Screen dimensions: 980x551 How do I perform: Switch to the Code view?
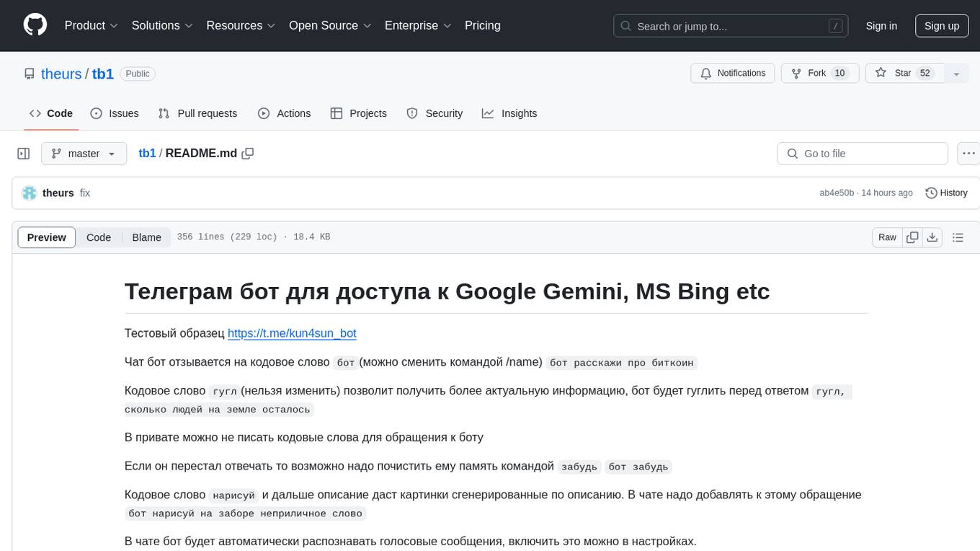pos(99,237)
